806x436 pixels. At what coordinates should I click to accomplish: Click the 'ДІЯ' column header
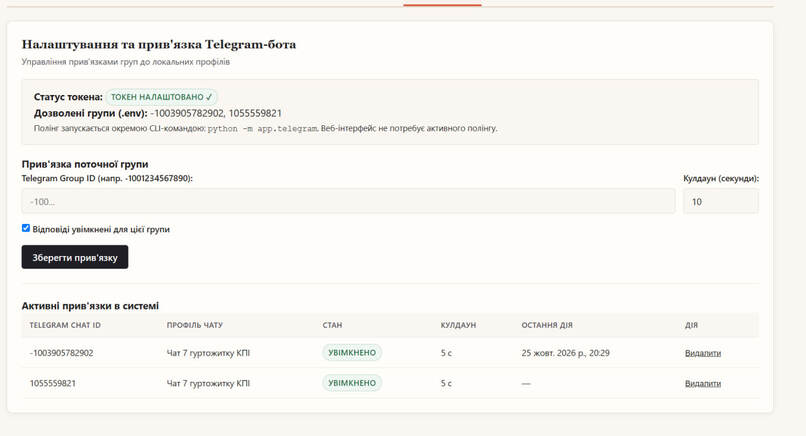[691, 325]
